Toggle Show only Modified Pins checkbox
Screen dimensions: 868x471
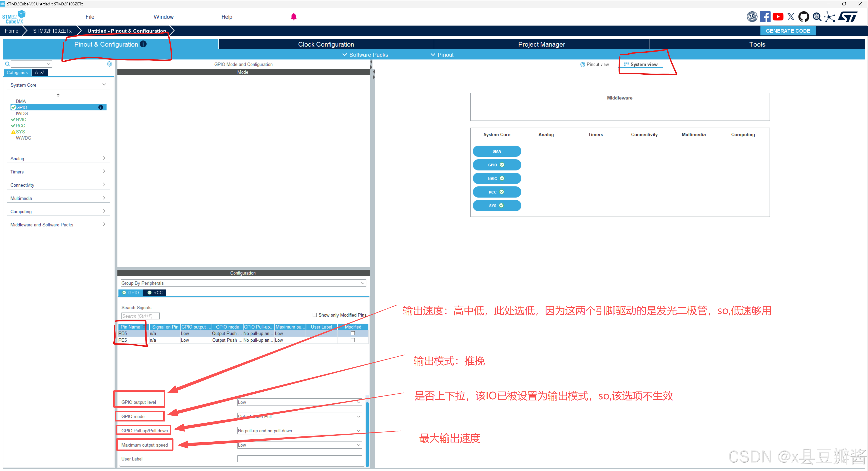pyautogui.click(x=315, y=315)
